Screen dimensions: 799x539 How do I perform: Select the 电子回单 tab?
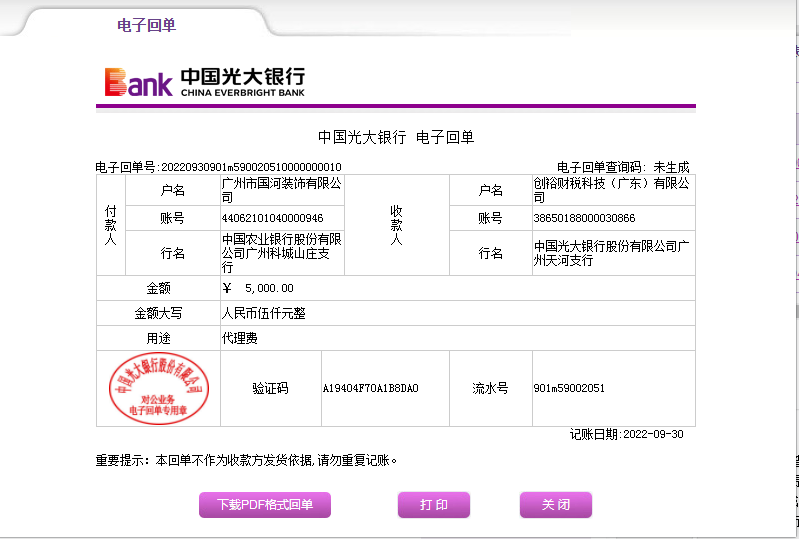coord(146,25)
